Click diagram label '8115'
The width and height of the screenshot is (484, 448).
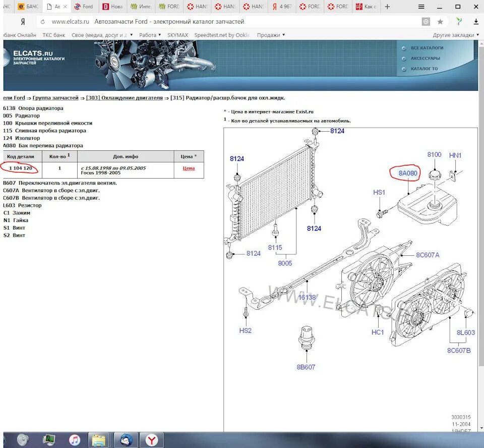pyautogui.click(x=275, y=248)
